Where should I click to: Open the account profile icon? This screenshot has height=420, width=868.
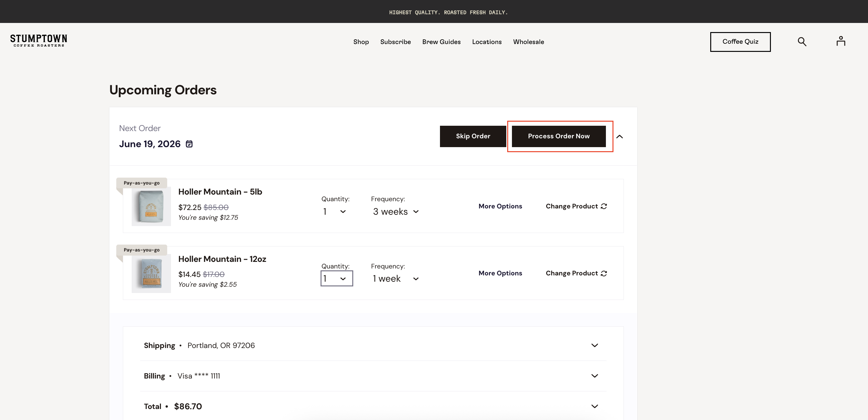[841, 41]
